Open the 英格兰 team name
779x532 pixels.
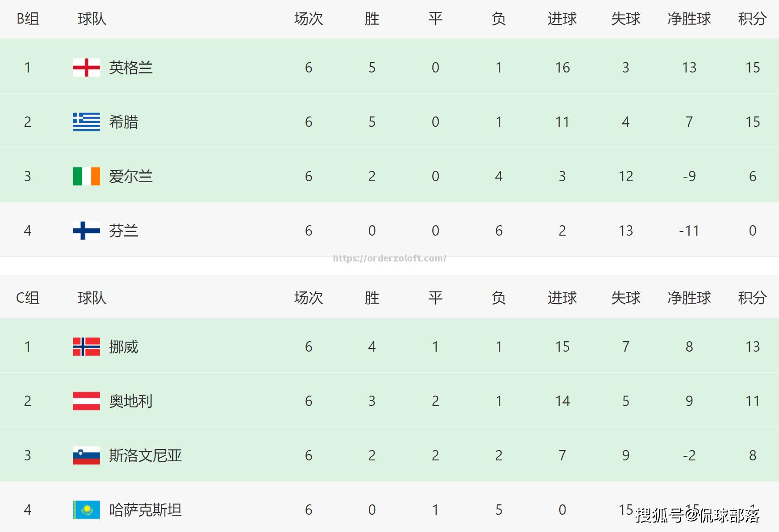[131, 68]
